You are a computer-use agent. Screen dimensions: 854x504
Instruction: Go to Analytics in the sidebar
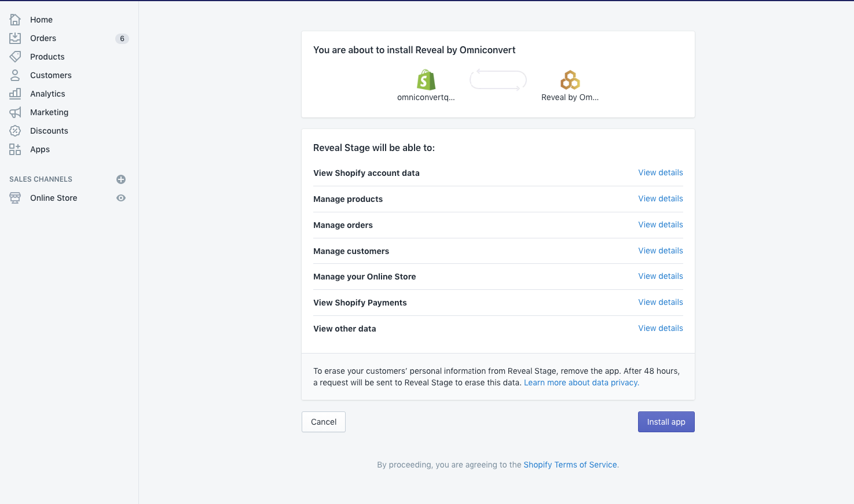click(47, 94)
